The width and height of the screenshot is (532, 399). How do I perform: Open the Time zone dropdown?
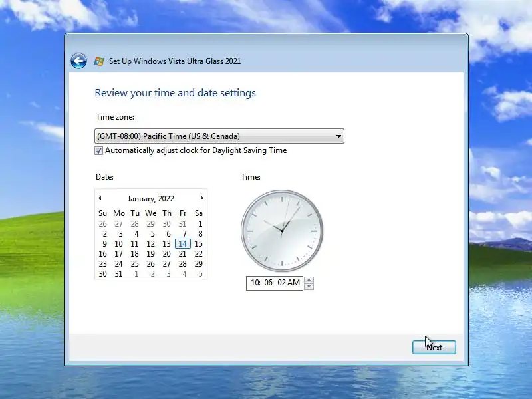219,136
